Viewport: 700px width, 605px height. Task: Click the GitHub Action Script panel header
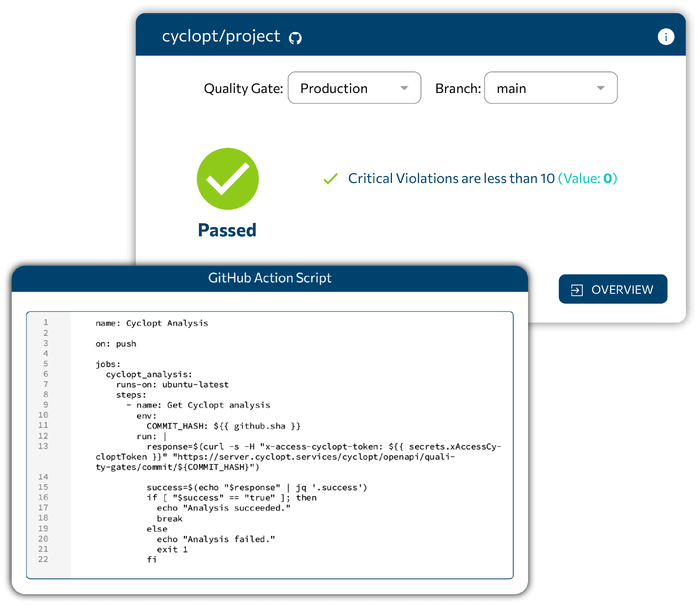point(270,278)
